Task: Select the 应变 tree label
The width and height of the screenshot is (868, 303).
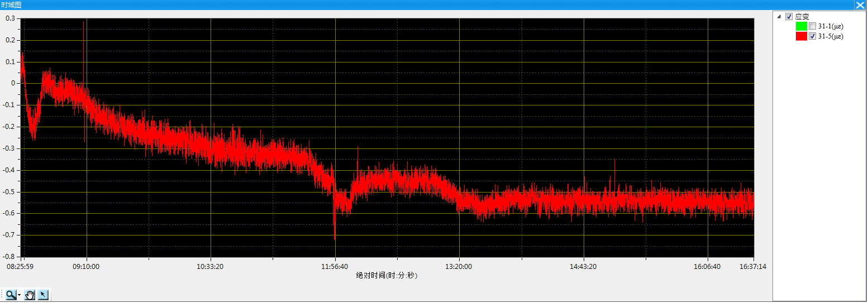Action: pyautogui.click(x=802, y=17)
